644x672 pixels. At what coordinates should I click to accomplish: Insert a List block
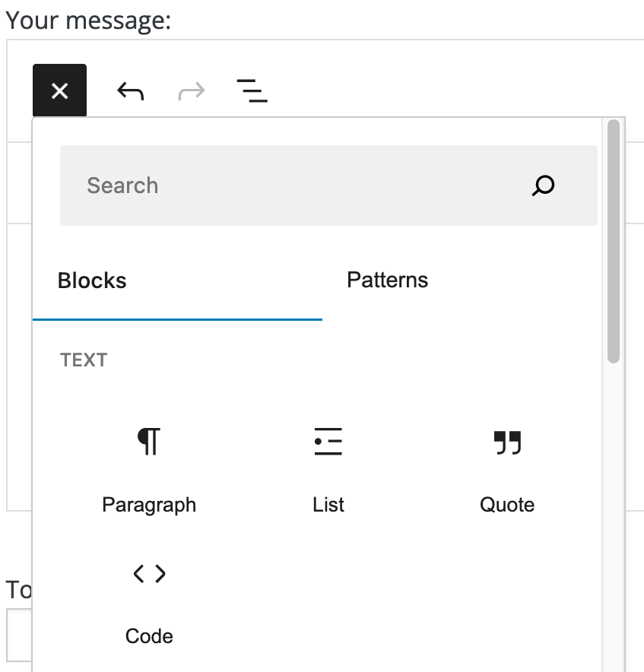[328, 441]
